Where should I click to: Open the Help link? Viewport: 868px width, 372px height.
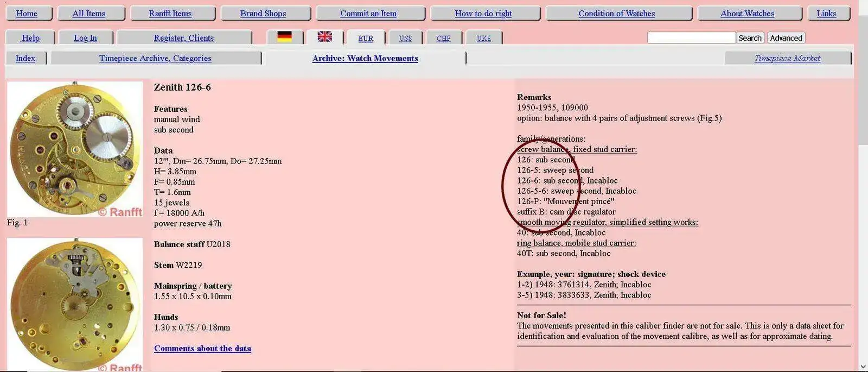(30, 38)
